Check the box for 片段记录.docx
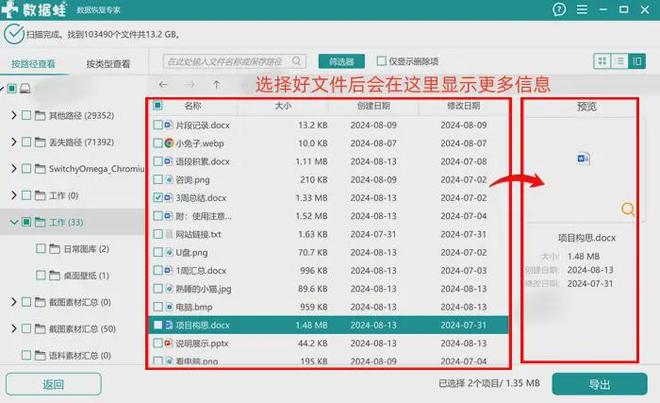 (x=158, y=125)
